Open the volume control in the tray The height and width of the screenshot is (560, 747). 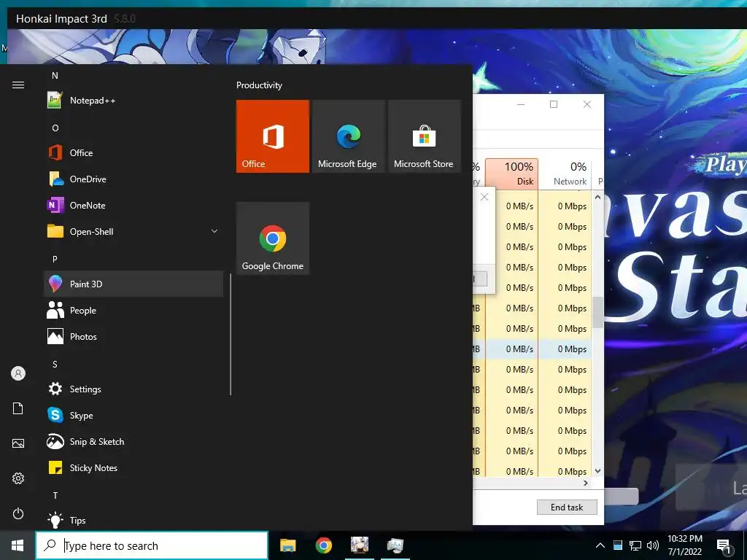click(x=653, y=545)
